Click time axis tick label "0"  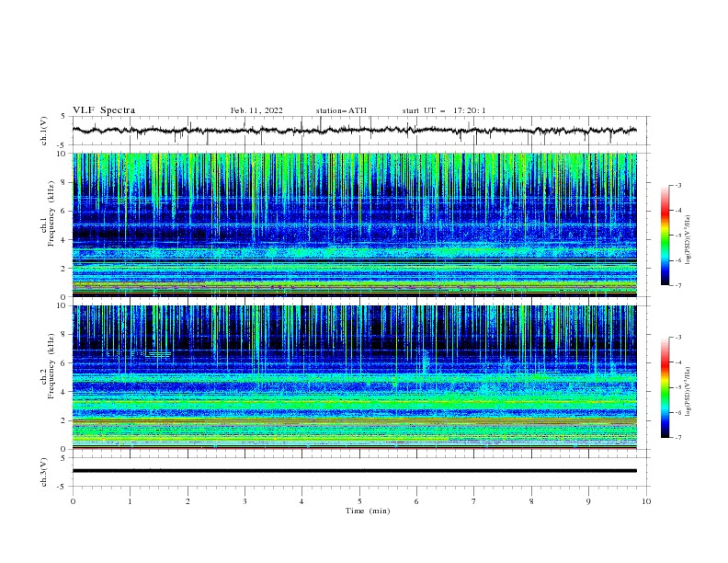coord(73,501)
